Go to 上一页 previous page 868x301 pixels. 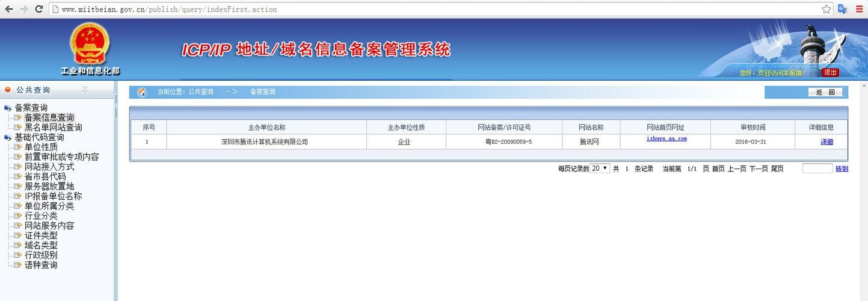(x=737, y=169)
